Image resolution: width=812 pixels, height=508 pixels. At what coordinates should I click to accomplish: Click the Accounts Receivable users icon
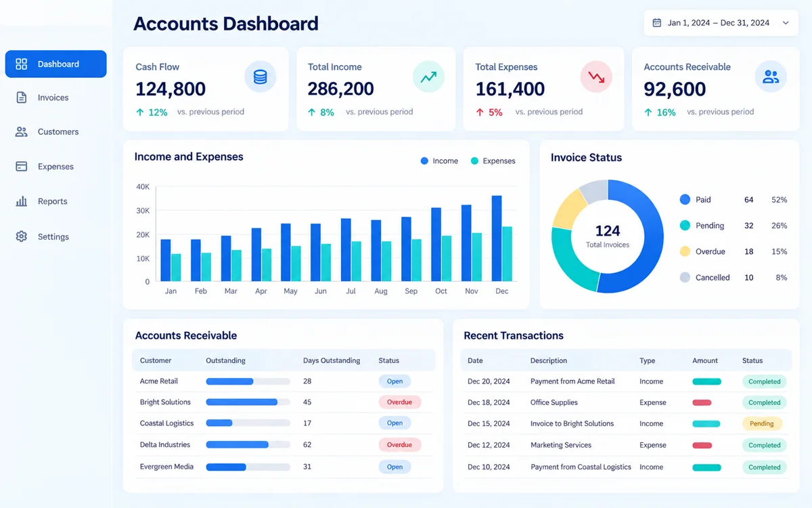tap(771, 77)
